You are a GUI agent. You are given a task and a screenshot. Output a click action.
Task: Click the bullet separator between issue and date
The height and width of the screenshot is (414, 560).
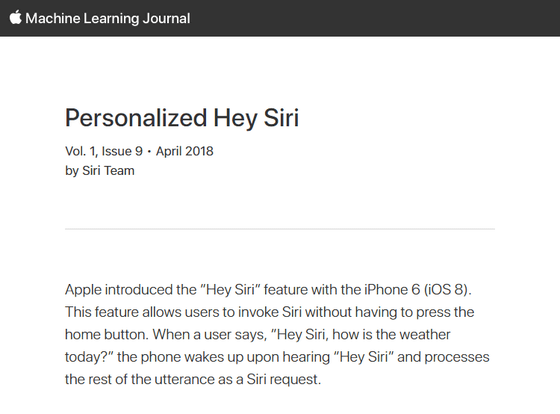[149, 152]
